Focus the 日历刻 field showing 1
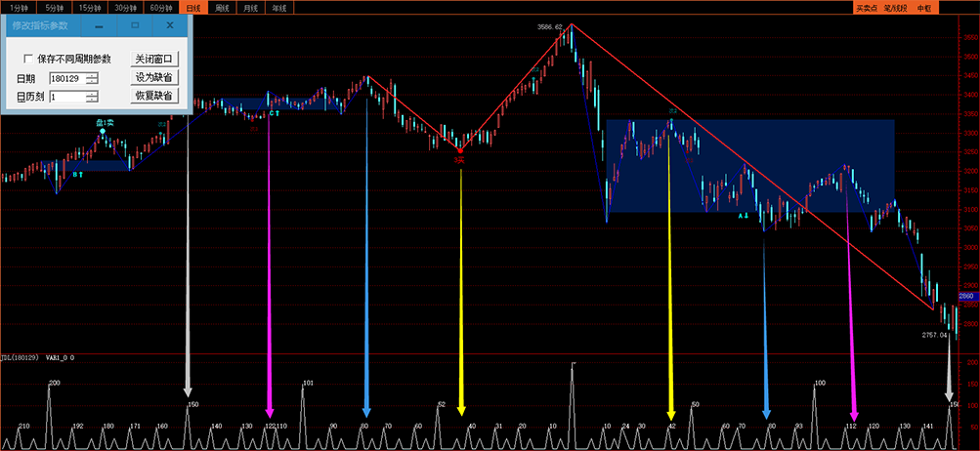The width and height of the screenshot is (980, 451). 67,97
